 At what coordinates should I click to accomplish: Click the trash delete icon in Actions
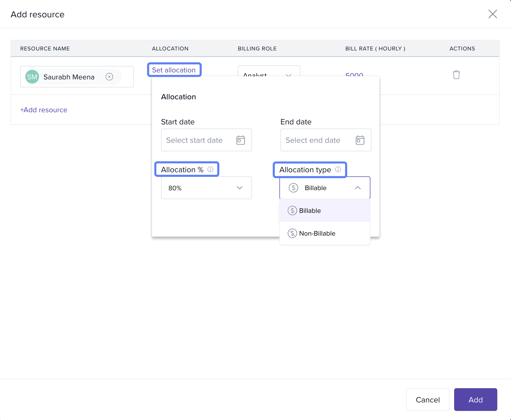point(456,75)
